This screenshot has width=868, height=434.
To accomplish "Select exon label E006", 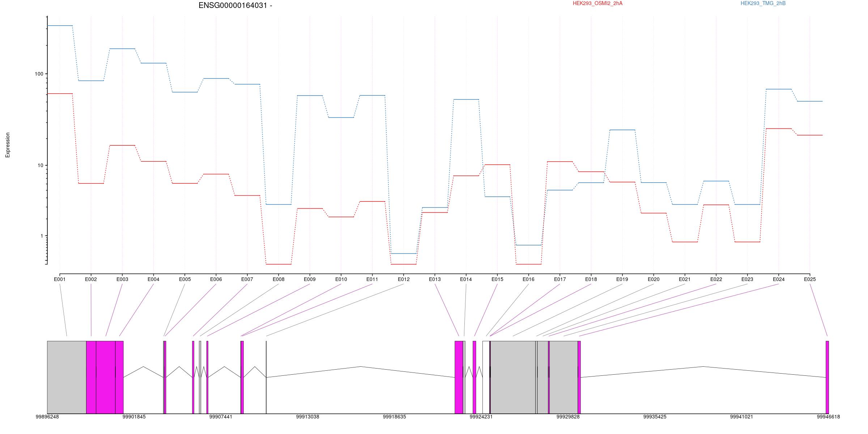I will (x=216, y=279).
